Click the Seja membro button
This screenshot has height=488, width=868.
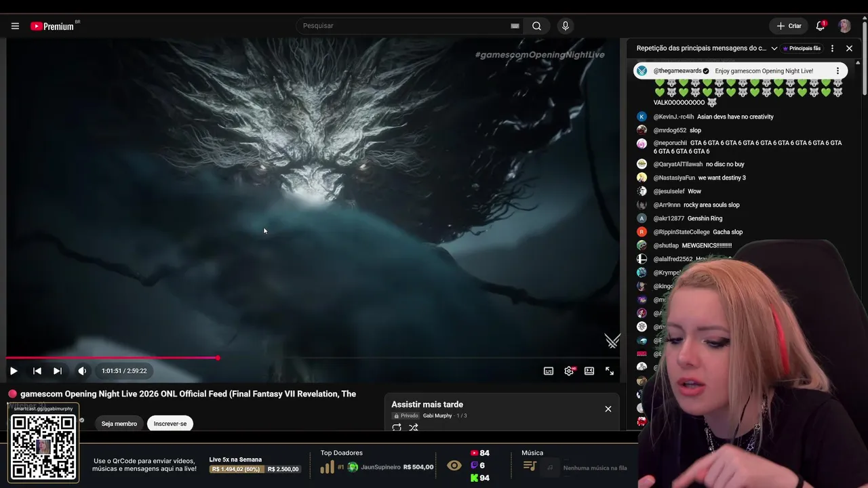[x=119, y=424]
